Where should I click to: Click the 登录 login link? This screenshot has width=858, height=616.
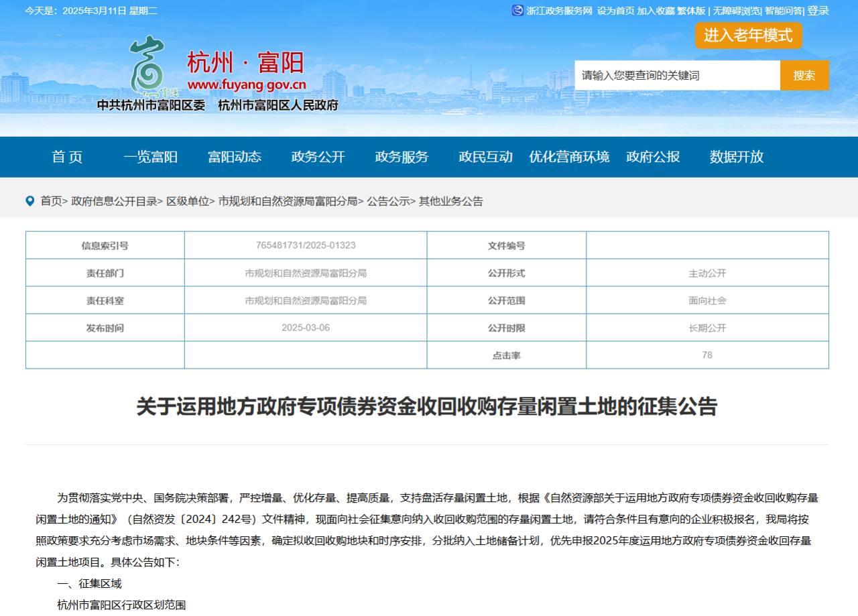pyautogui.click(x=818, y=11)
